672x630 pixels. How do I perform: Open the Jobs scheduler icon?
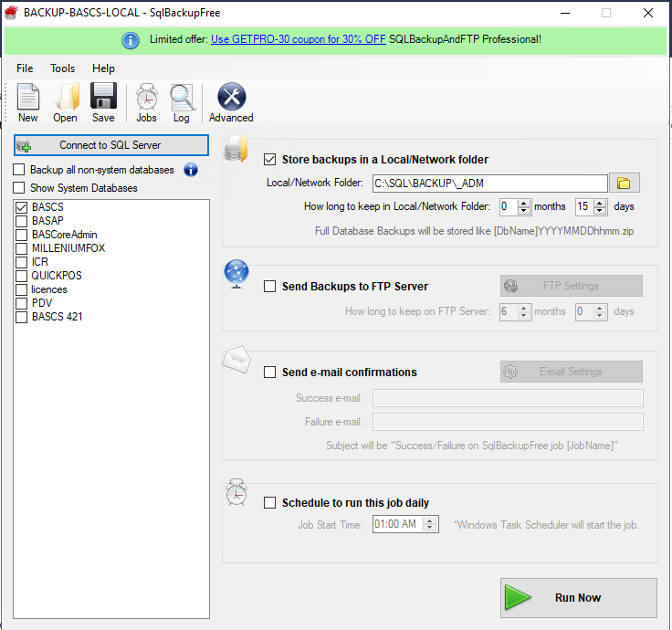click(x=146, y=102)
